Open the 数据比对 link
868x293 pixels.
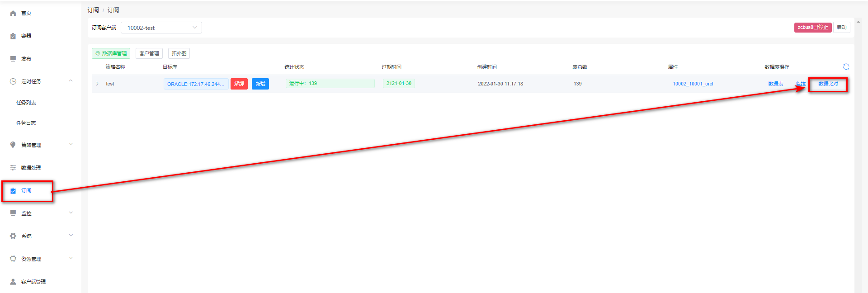coord(828,84)
